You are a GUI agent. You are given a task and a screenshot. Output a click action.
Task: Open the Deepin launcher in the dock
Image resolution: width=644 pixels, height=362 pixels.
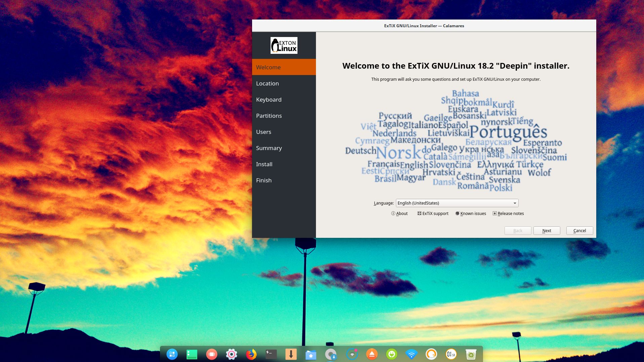pos(172,354)
